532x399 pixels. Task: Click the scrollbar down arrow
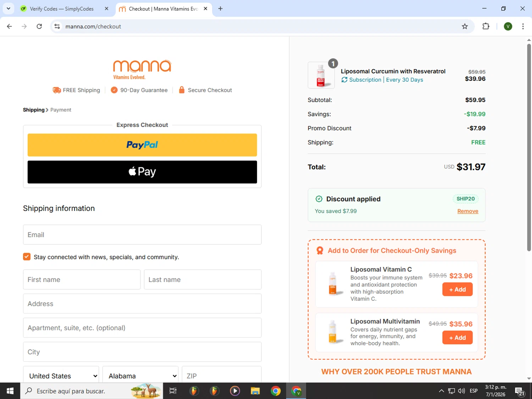(x=529, y=379)
